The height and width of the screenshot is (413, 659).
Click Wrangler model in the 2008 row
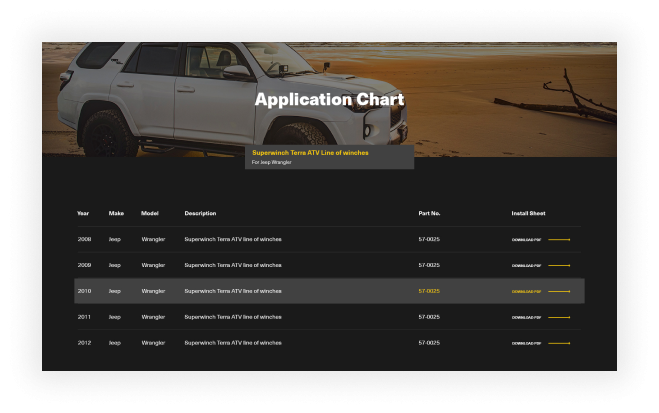click(153, 239)
